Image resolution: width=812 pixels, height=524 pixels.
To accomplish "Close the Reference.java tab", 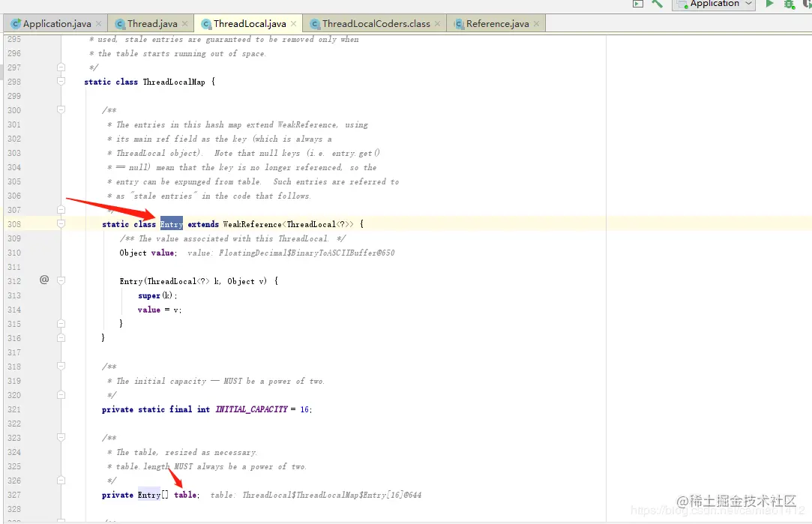I will click(x=537, y=24).
